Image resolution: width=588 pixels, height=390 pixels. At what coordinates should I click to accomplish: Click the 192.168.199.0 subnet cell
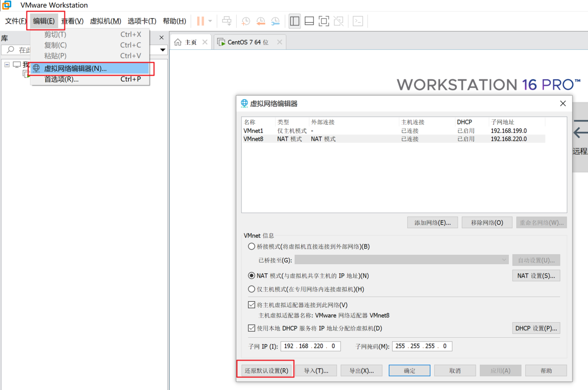point(509,130)
